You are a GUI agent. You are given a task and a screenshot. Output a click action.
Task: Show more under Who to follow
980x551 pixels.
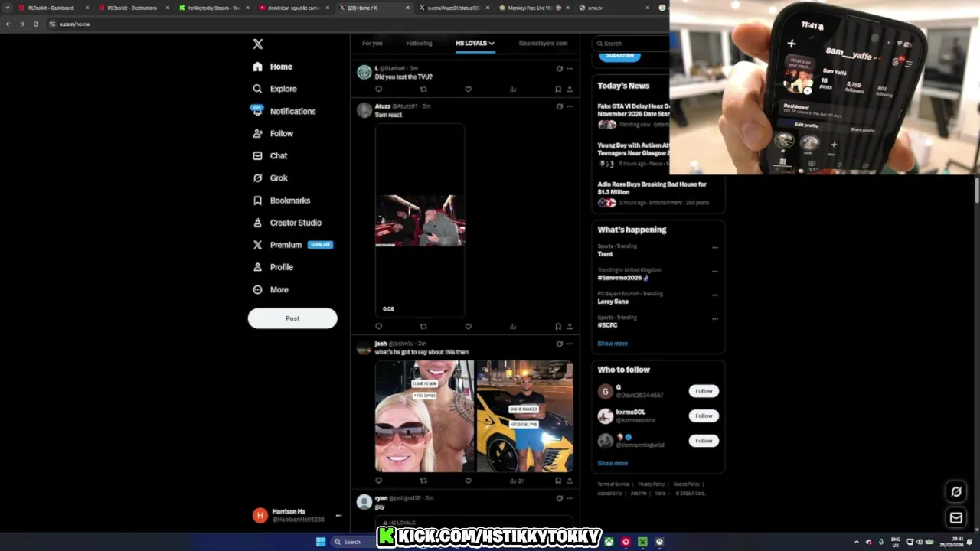tap(612, 463)
